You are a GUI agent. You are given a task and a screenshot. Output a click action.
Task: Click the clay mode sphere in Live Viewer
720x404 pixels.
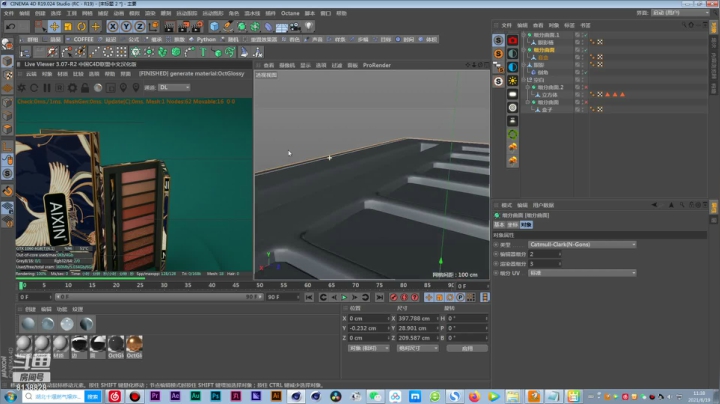pos(98,87)
